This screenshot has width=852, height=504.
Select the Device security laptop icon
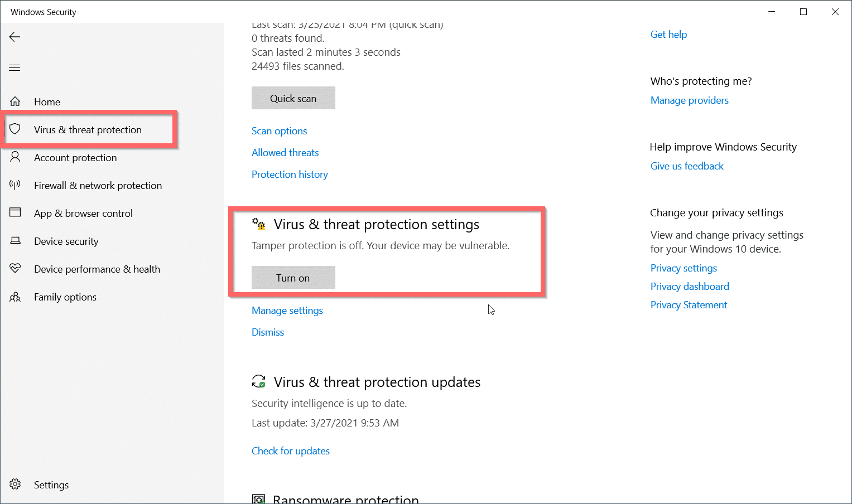coord(15,241)
